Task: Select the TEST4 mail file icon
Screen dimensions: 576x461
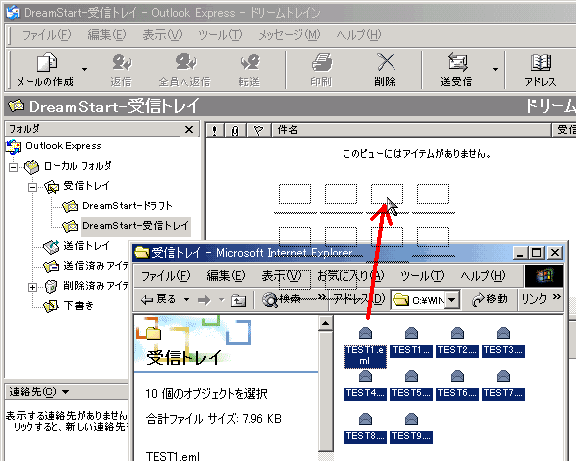Action: click(x=365, y=376)
